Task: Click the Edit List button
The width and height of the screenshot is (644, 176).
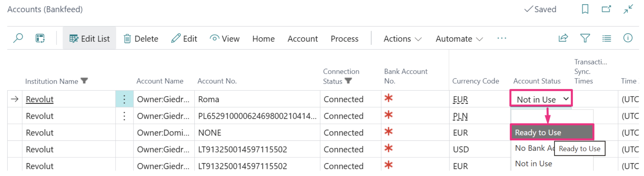Action: coord(89,38)
